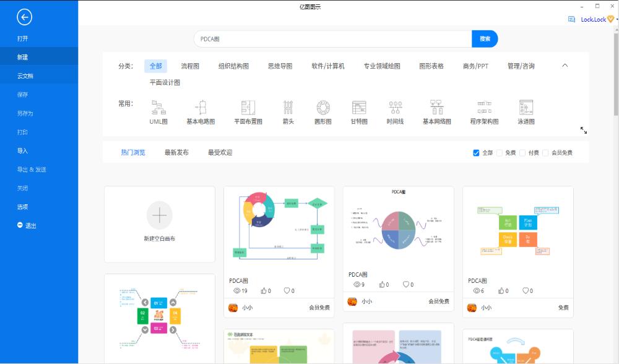Image resolution: width=619 pixels, height=364 pixels.
Task: Click the PDCA图 search input field
Action: [x=309, y=38]
